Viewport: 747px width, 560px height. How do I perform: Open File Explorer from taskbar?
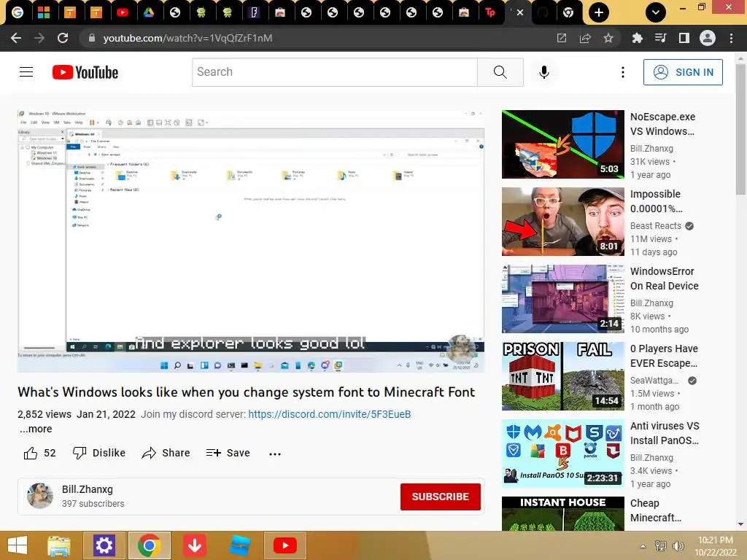tap(59, 545)
